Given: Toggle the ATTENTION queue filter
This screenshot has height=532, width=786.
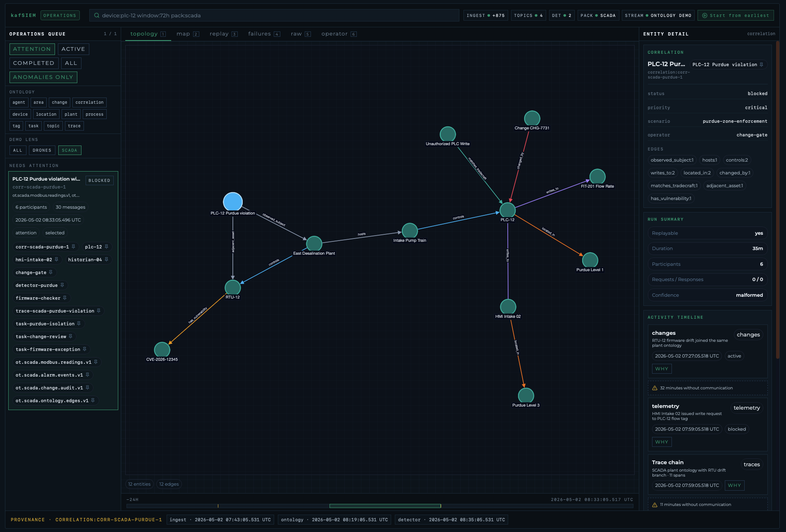Looking at the screenshot, I should tap(32, 49).
